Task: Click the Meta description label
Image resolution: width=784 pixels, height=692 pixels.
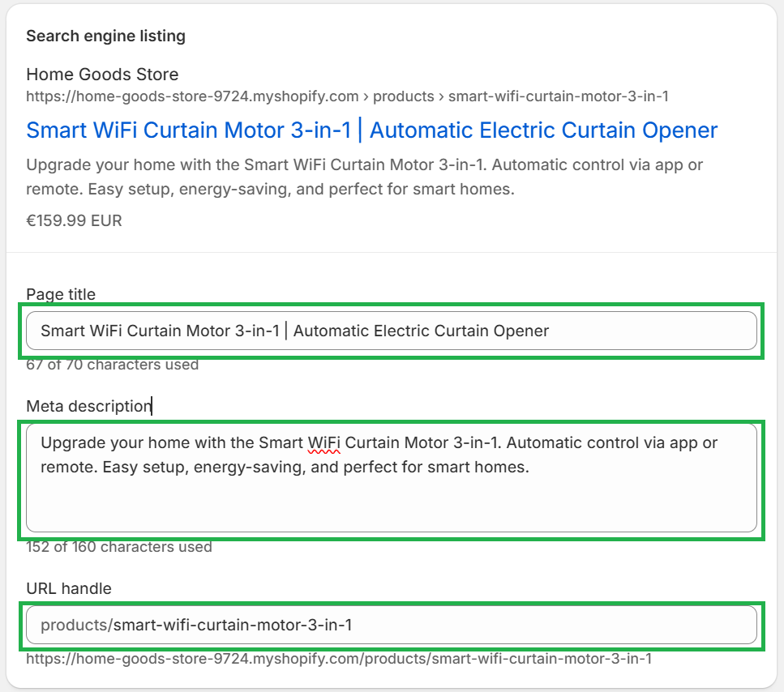Action: [88, 406]
